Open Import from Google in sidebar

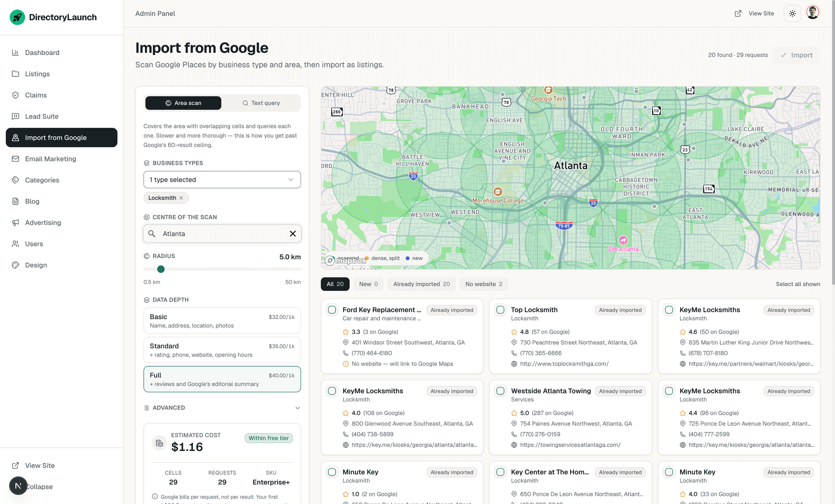61,138
